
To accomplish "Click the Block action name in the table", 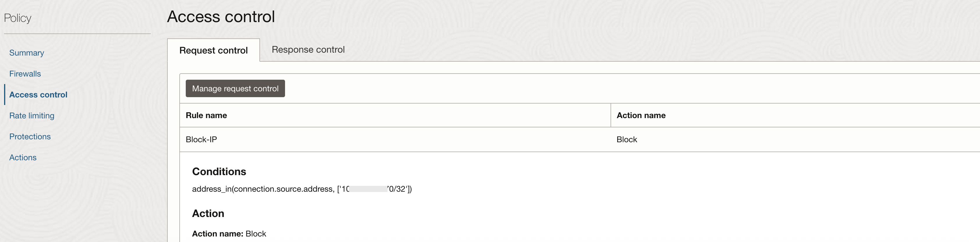I will [627, 139].
